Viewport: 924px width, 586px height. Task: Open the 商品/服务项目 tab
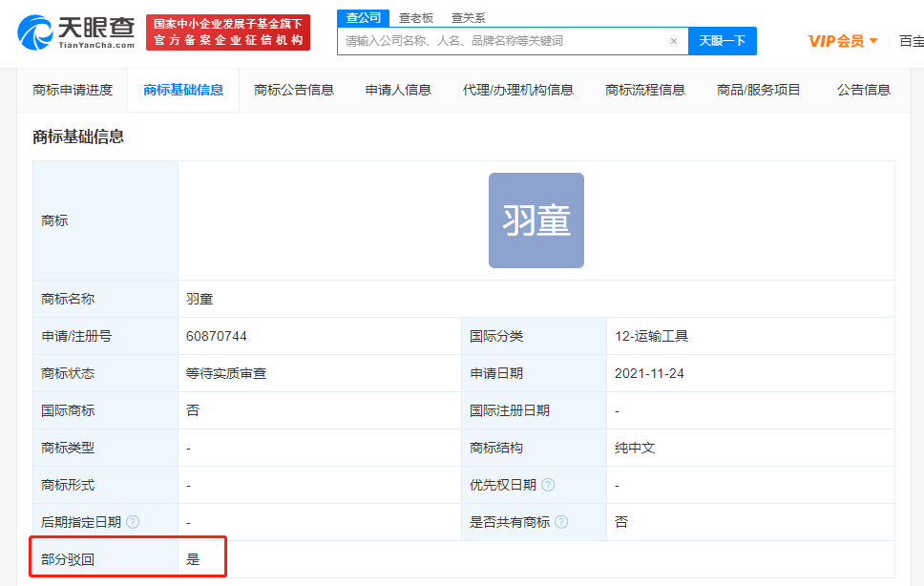[x=759, y=90]
